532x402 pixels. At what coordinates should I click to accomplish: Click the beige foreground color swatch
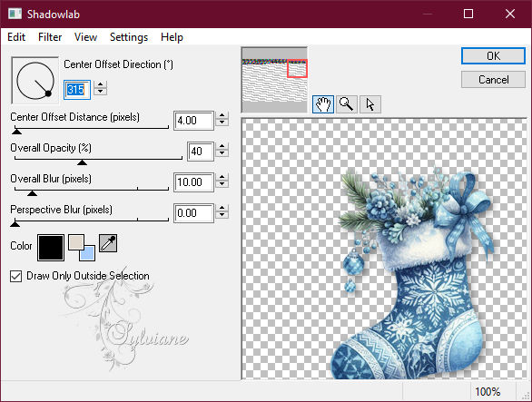pos(76,242)
